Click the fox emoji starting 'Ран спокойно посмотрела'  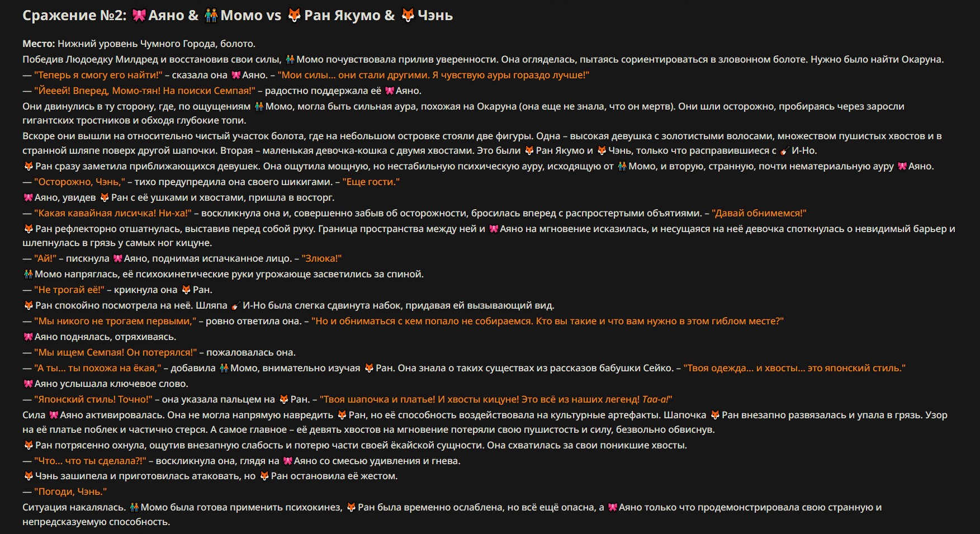(x=29, y=305)
